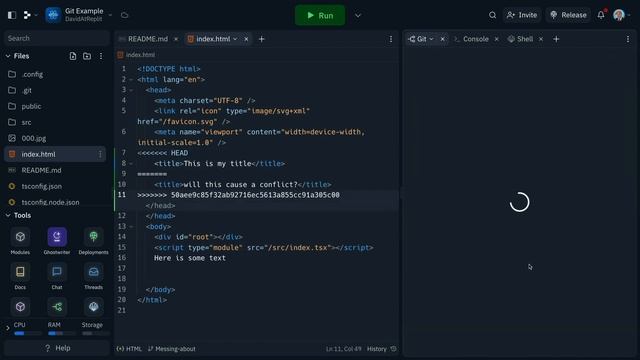Image resolution: width=640 pixels, height=360 pixels.
Task: Create a new folder icon
Action: pyautogui.click(x=87, y=56)
